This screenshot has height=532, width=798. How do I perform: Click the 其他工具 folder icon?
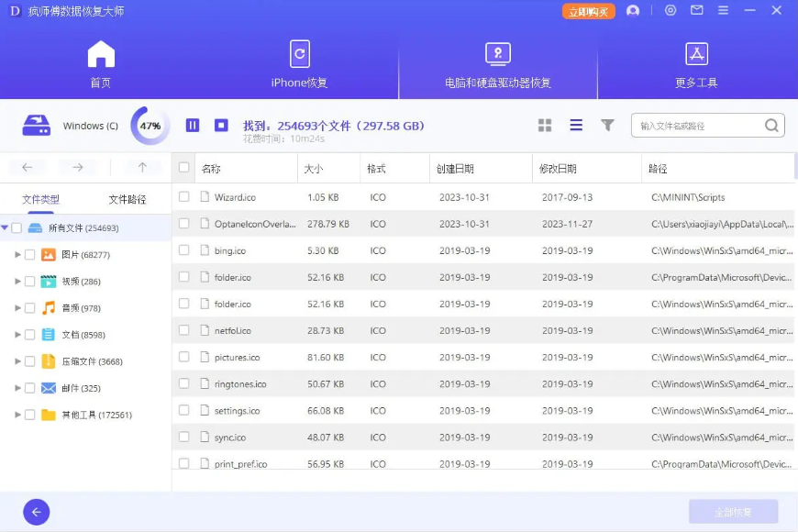49,415
